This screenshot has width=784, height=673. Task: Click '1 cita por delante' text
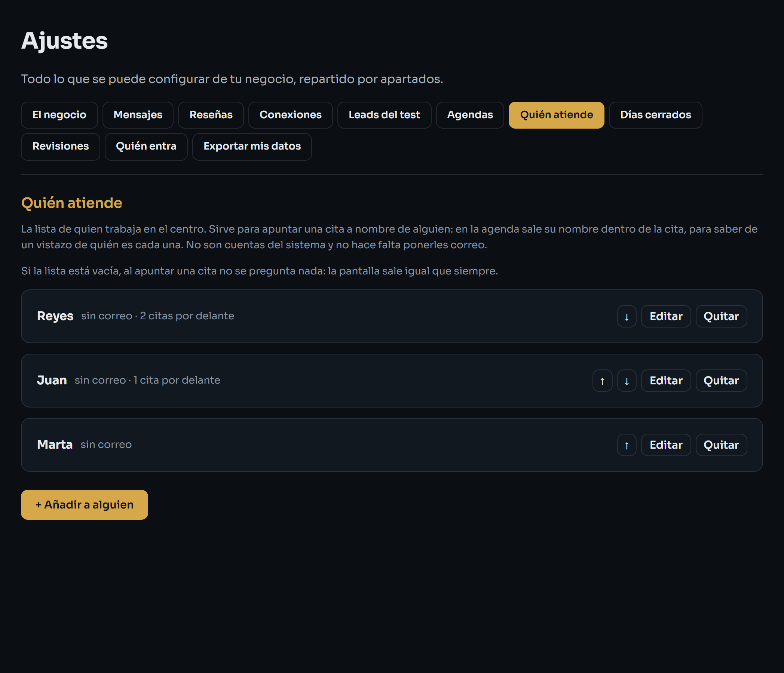tap(177, 380)
